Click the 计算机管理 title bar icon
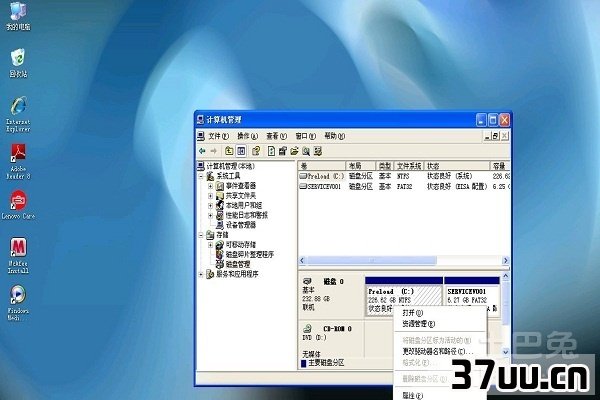This screenshot has height=400, width=600. click(x=201, y=119)
